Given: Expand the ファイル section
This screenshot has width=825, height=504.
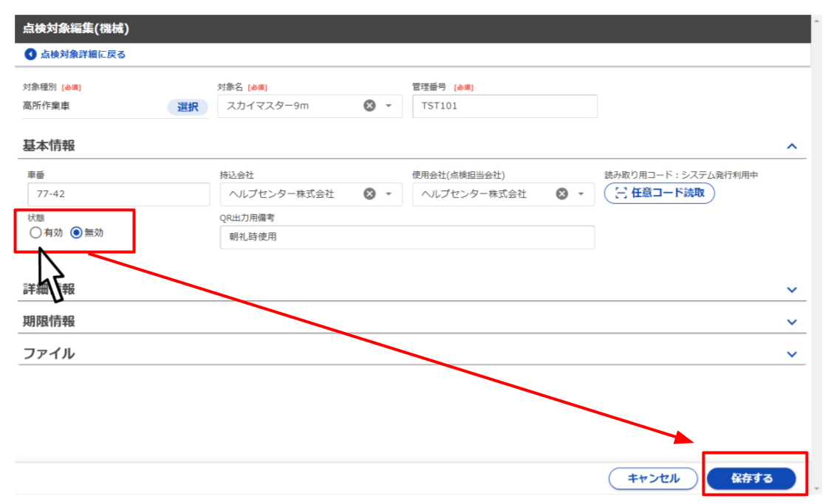Looking at the screenshot, I should click(x=792, y=353).
